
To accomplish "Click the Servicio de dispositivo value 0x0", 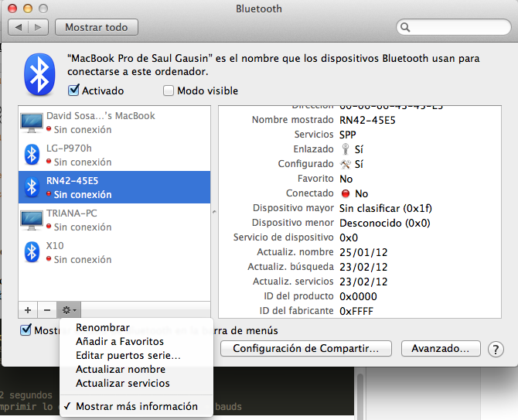I will tap(349, 237).
